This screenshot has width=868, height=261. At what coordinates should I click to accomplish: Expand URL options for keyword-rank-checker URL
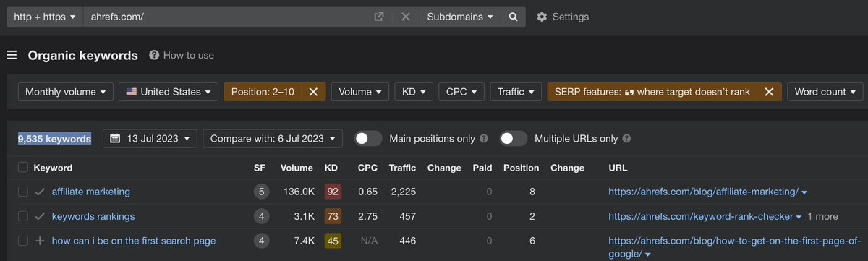click(x=799, y=217)
